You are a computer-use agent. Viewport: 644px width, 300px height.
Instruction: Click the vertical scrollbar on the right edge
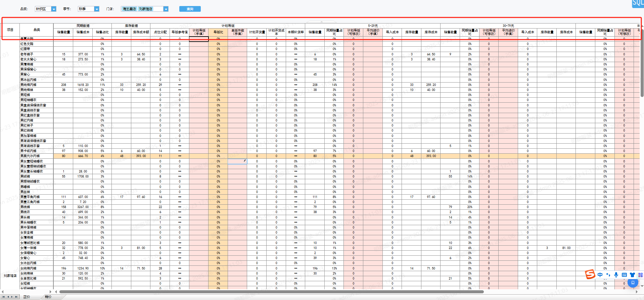pyautogui.click(x=642, y=64)
